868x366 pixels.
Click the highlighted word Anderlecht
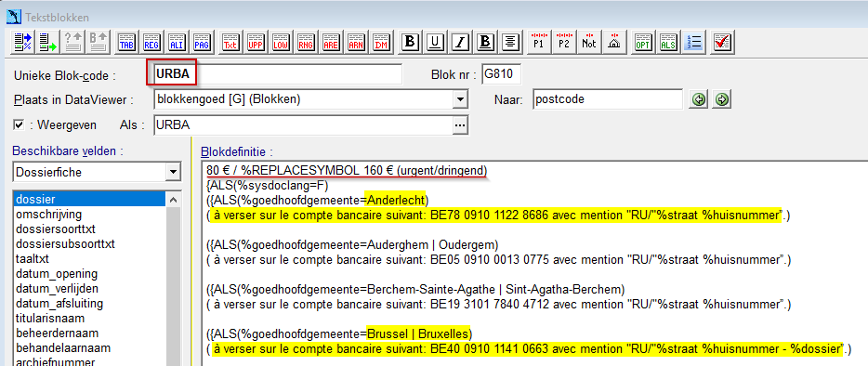tap(396, 200)
